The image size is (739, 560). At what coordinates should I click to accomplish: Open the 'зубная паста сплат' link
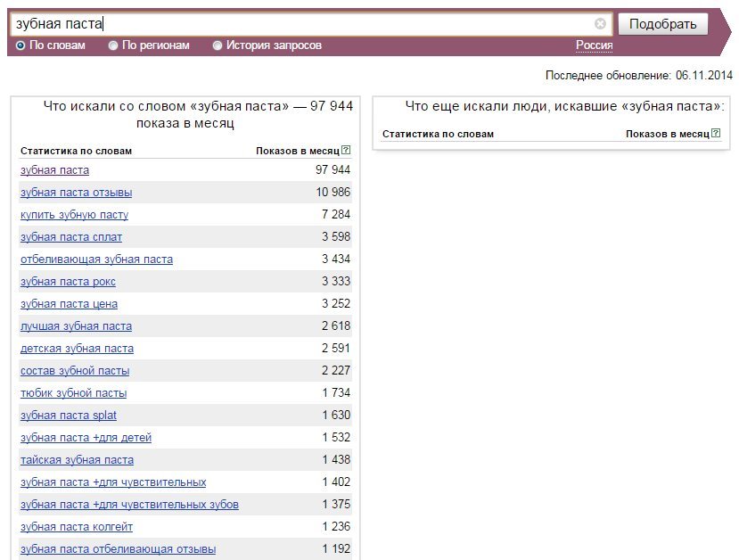click(x=71, y=237)
